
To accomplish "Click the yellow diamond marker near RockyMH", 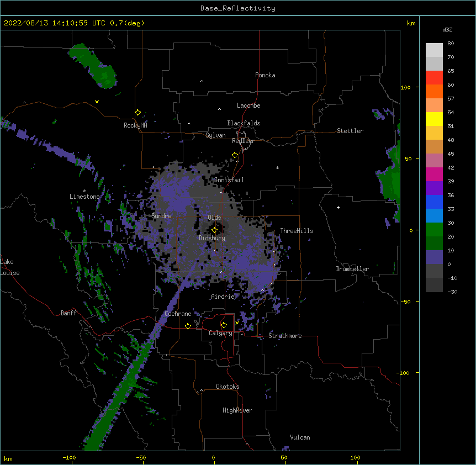I will (137, 113).
